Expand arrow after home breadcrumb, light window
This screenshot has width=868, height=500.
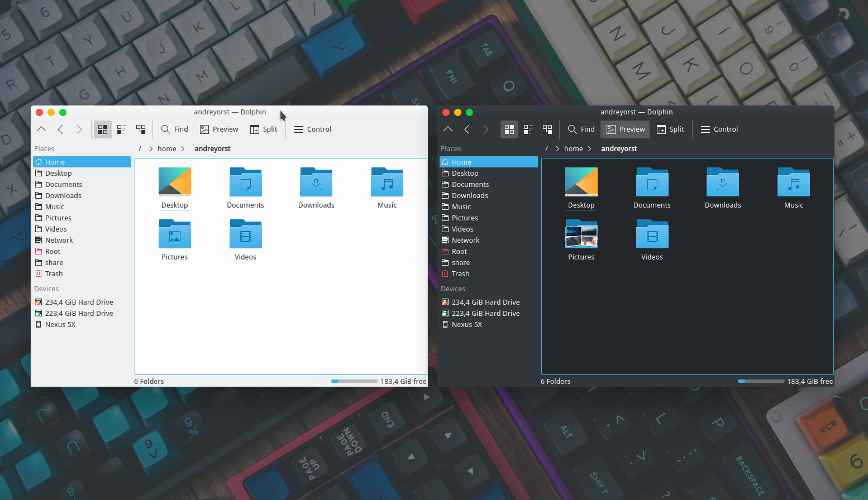tap(183, 148)
